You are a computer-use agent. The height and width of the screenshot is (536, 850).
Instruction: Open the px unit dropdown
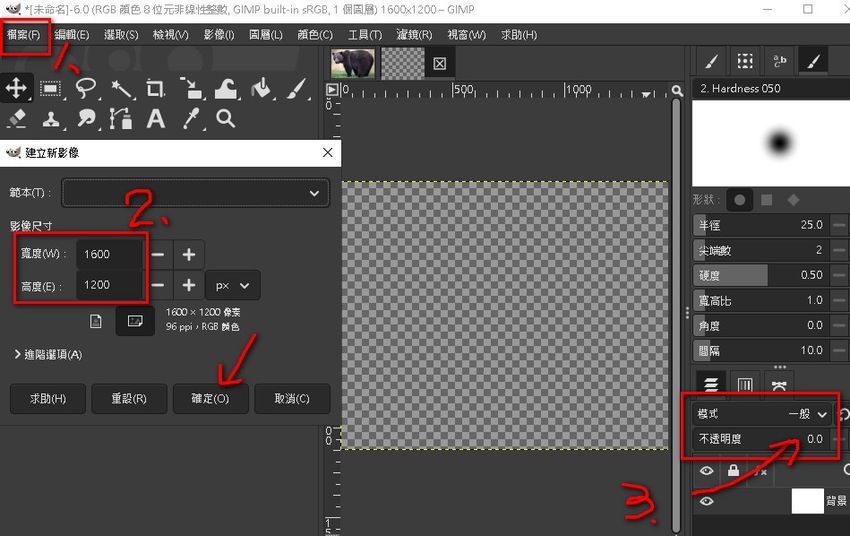[232, 285]
